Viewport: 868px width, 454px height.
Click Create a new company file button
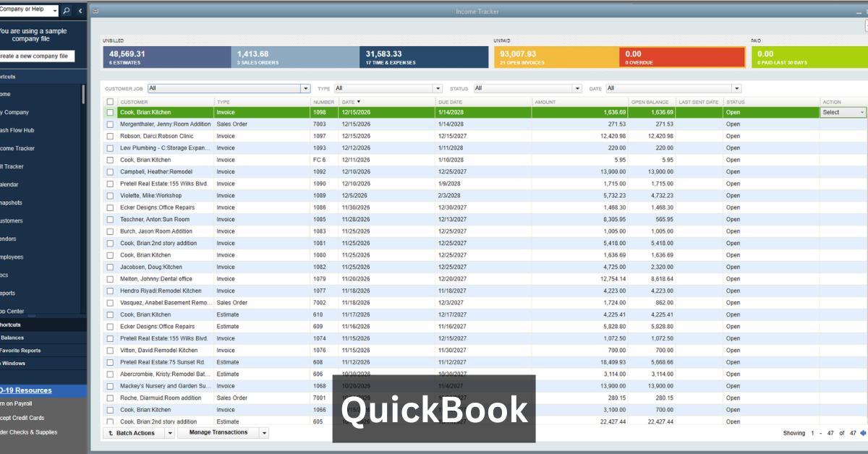(37, 56)
